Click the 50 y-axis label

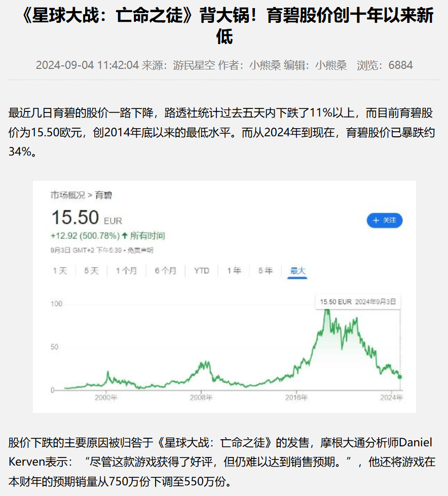click(x=54, y=347)
